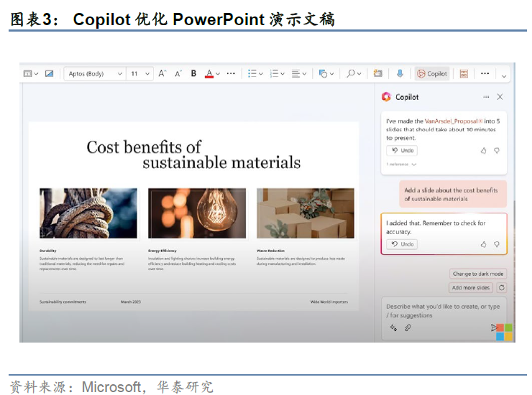532x395 pixels.
Task: Expand the search dropdown arrow
Action: click(x=359, y=73)
